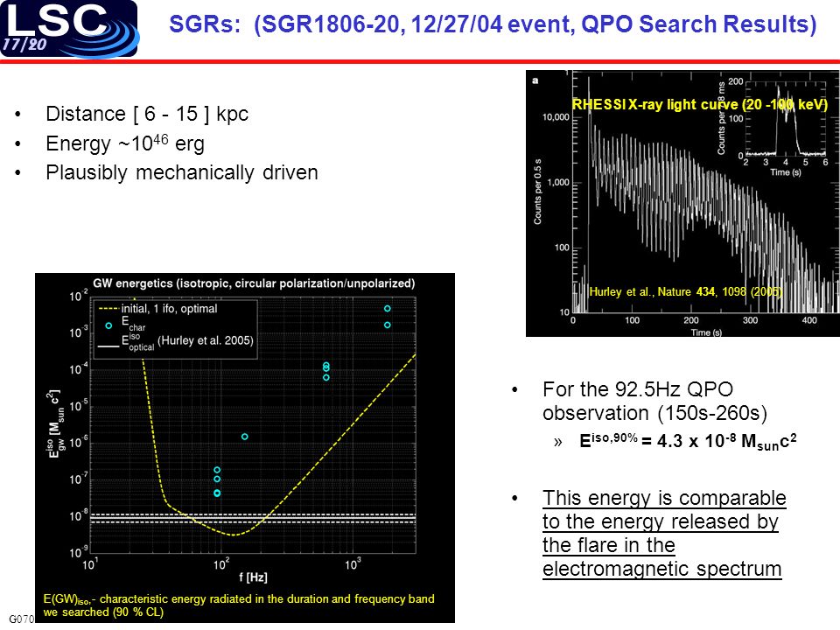Click the yellow 'RHESSI X-ray light curve' caption

[700, 104]
